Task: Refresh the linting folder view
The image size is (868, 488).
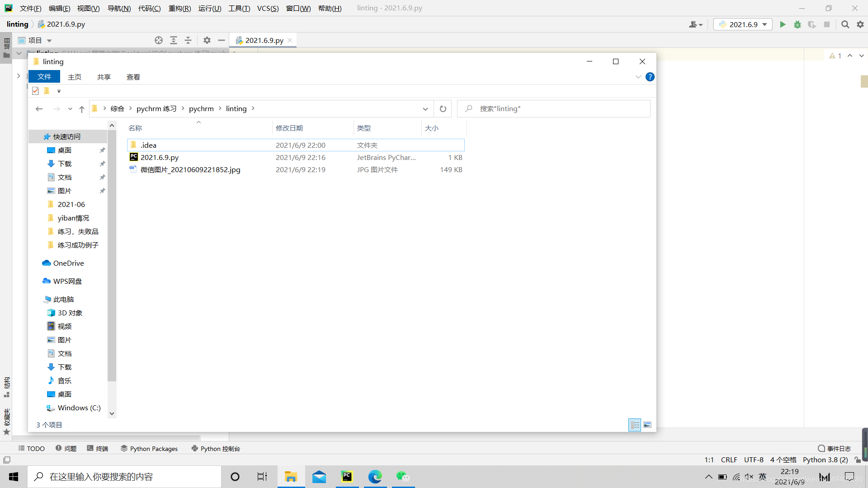Action: tap(443, 109)
